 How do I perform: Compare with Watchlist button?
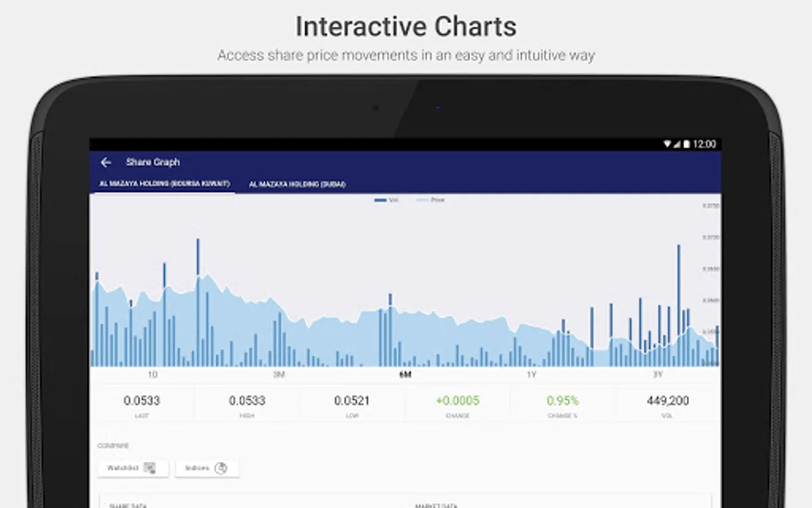pyautogui.click(x=133, y=468)
